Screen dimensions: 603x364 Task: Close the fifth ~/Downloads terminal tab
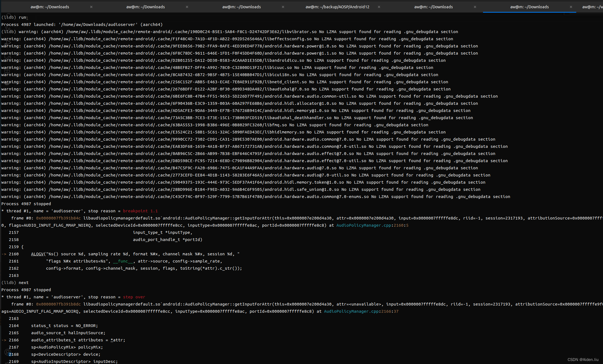pos(475,7)
